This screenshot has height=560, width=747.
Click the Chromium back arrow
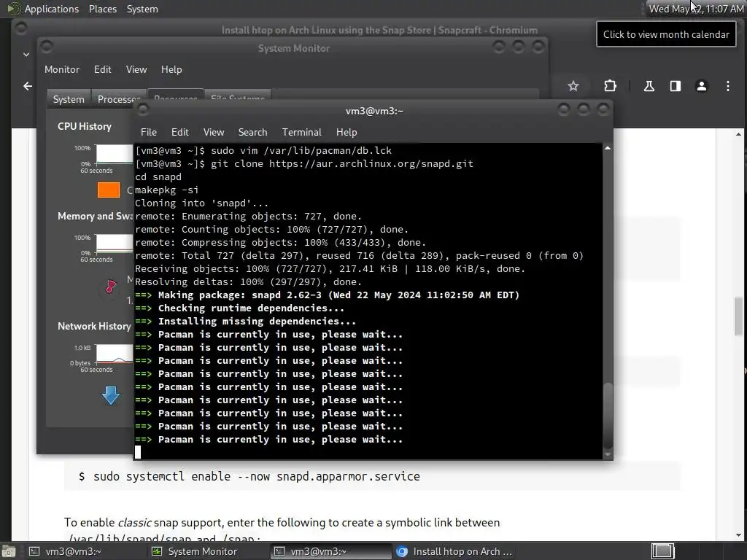[28, 86]
